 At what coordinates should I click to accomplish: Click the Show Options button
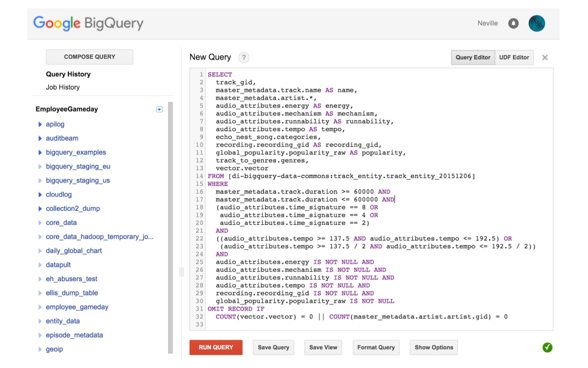[x=434, y=347]
